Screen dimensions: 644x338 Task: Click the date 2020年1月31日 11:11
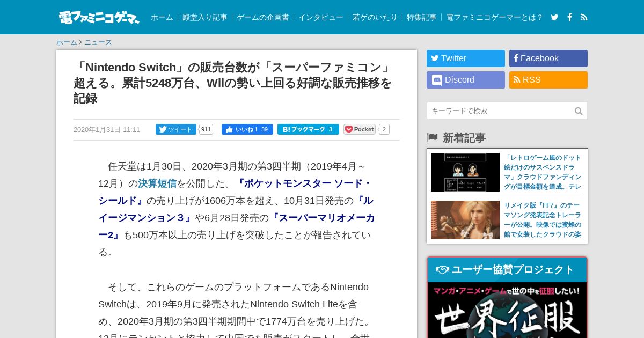pyautogui.click(x=107, y=130)
